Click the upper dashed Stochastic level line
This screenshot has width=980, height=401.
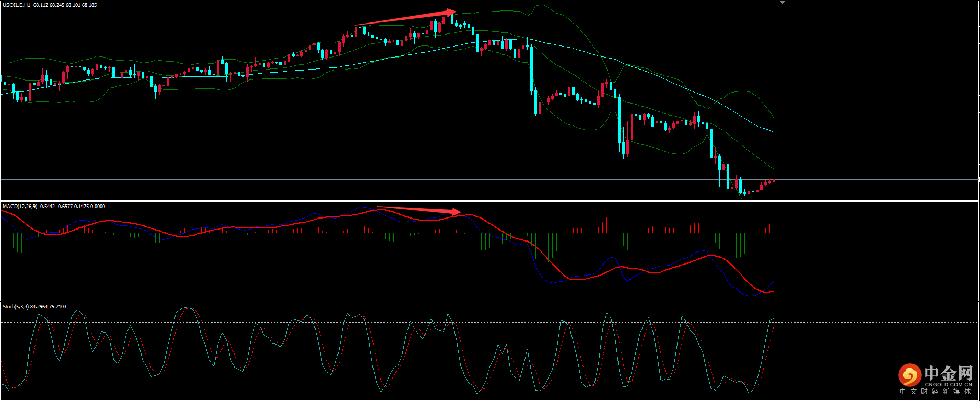coord(836,323)
